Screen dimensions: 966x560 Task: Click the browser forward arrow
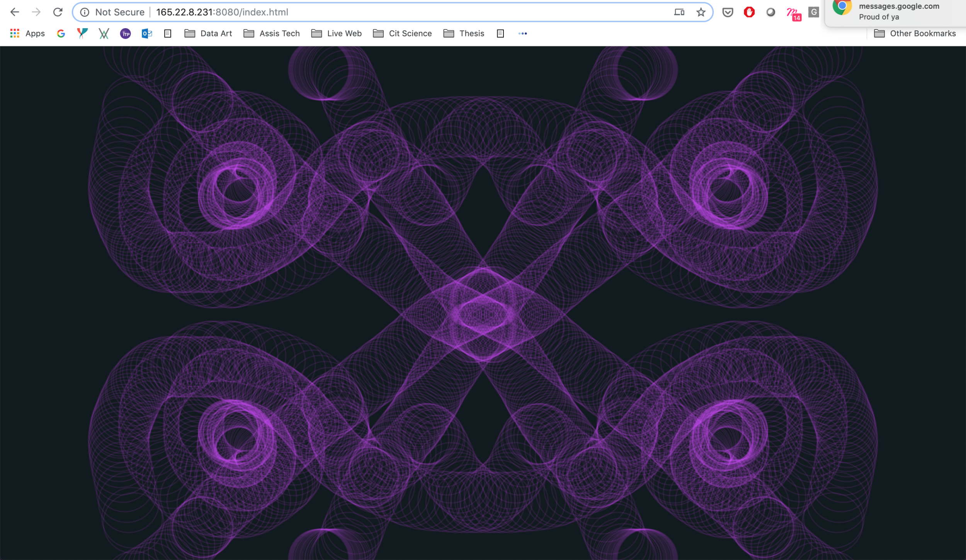[36, 12]
